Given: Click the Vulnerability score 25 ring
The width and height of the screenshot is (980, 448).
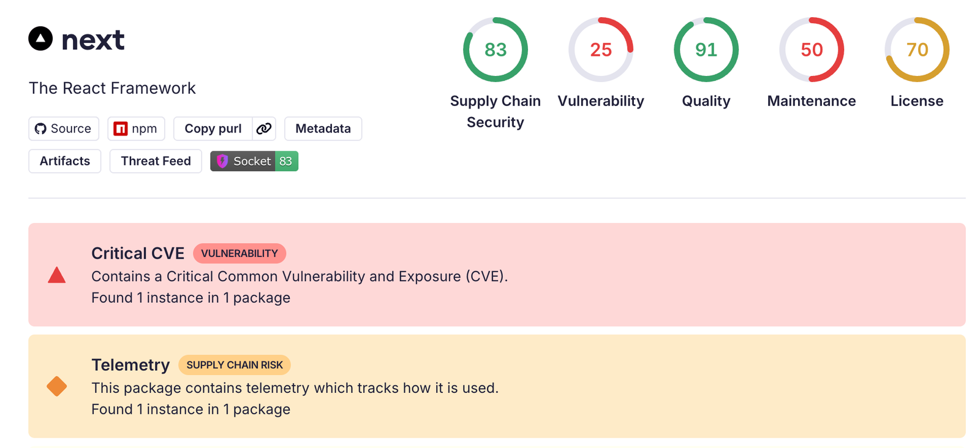Looking at the screenshot, I should tap(601, 50).
